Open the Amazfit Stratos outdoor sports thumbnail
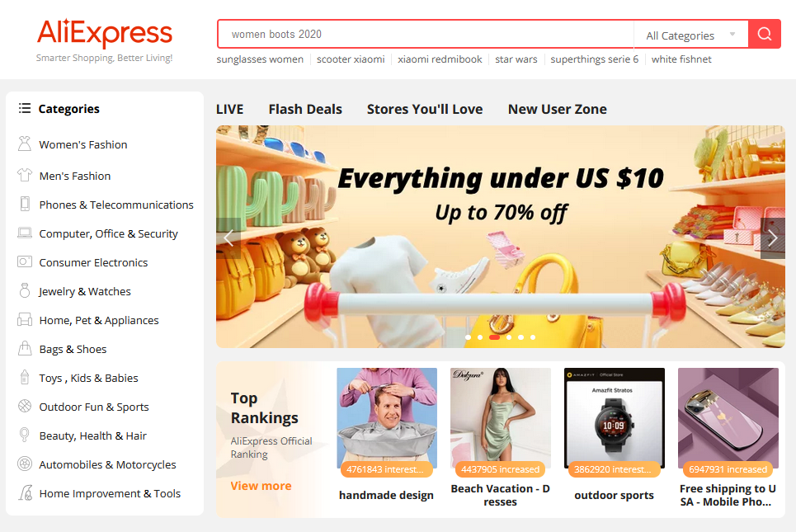796x532 pixels. tap(615, 418)
